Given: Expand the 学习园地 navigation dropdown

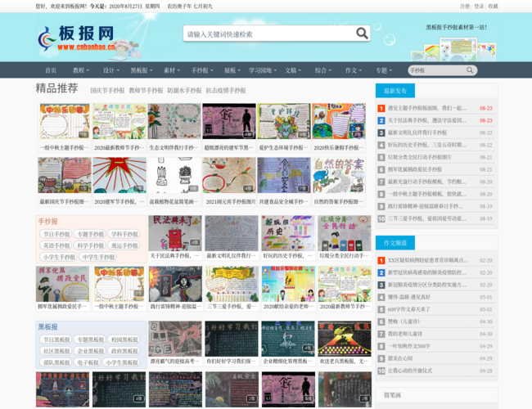Looking at the screenshot, I should [x=263, y=70].
